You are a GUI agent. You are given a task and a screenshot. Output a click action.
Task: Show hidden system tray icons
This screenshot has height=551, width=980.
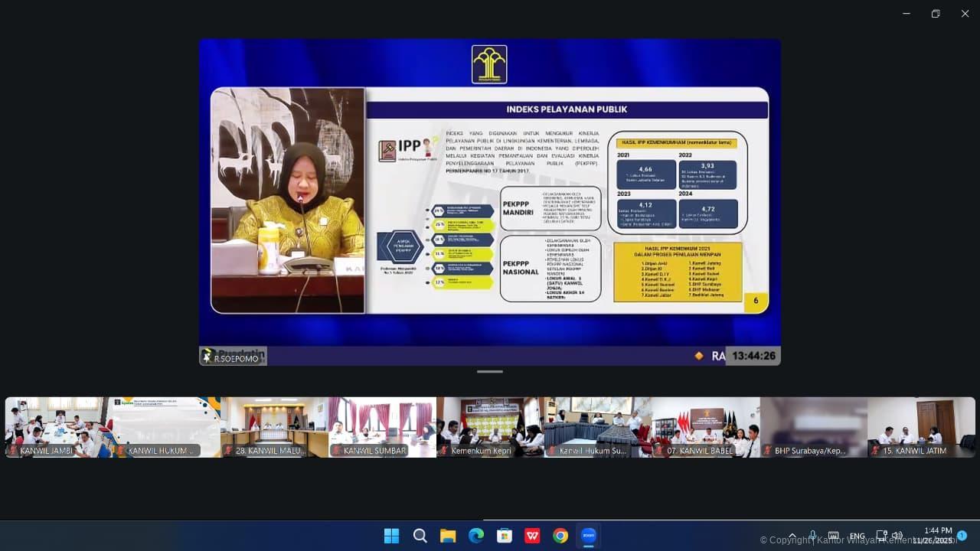792,536
